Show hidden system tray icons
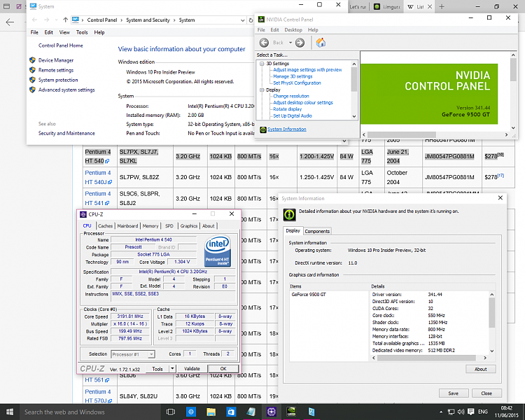This screenshot has height=420, width=525. tap(441, 412)
